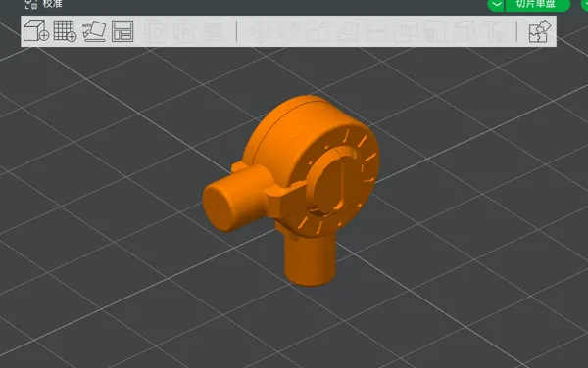This screenshot has width=588, height=368.
Task: Click the Auto orient icon
Action: 94,31
